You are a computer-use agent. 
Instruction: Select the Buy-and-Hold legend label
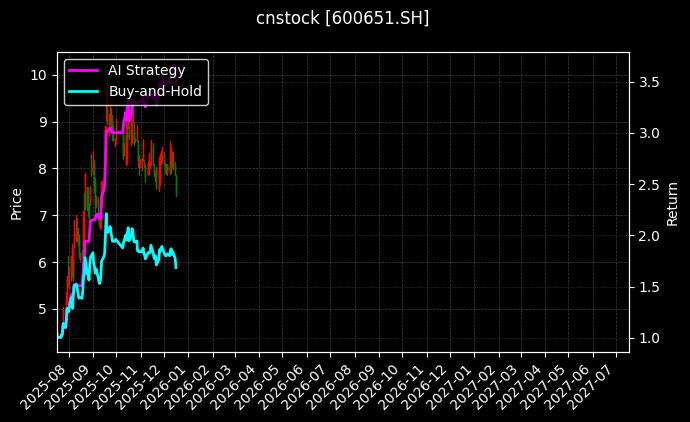[155, 91]
